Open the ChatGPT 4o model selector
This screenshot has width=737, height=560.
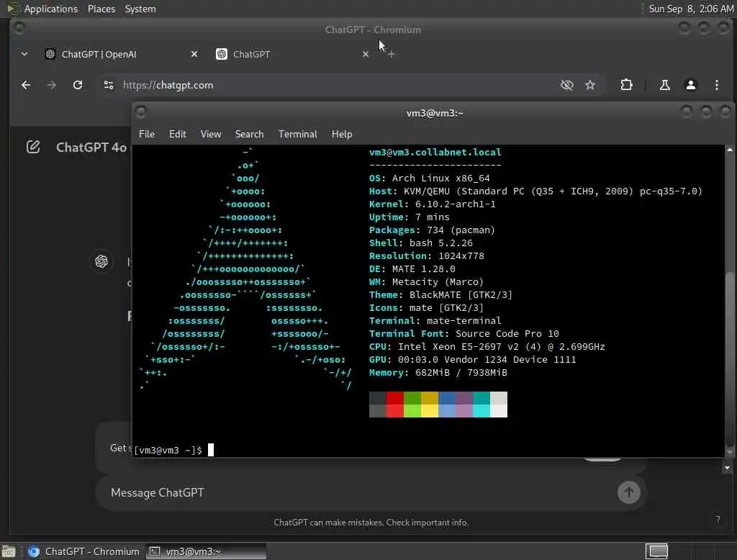[x=91, y=148]
